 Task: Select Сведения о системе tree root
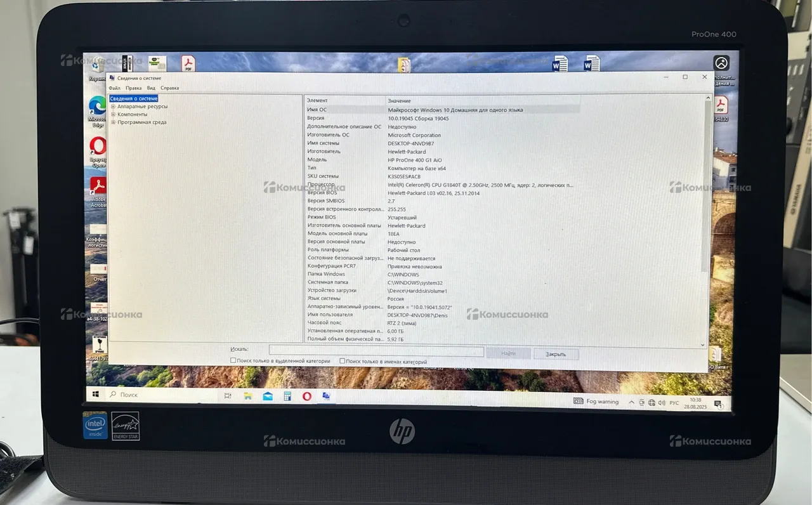(x=133, y=98)
